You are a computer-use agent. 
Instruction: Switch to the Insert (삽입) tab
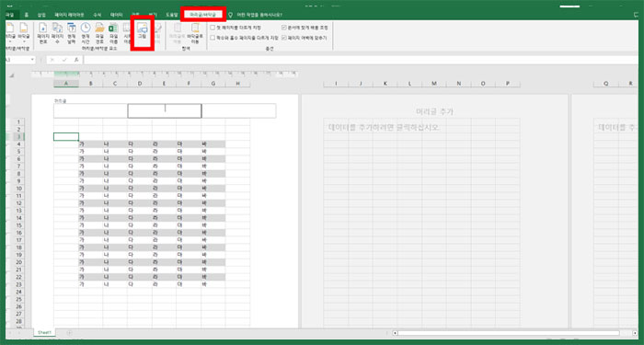click(x=41, y=15)
